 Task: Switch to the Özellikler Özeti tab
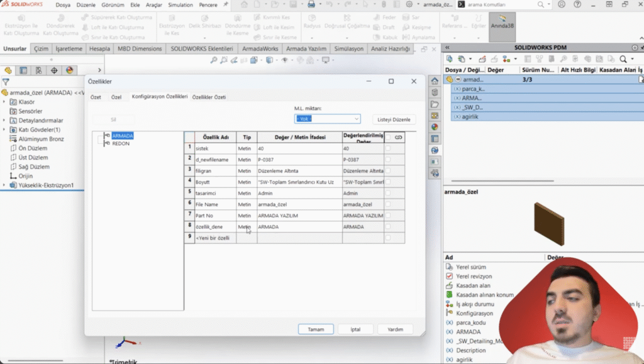pyautogui.click(x=209, y=97)
